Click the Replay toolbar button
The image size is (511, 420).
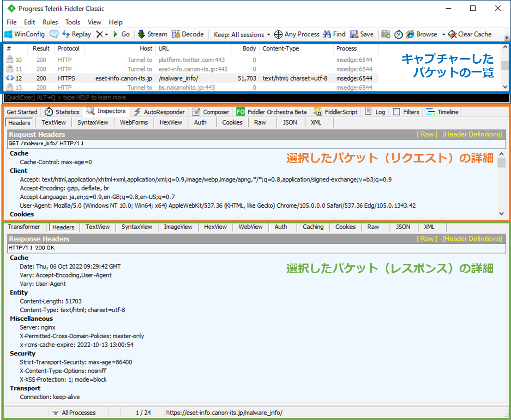click(77, 34)
